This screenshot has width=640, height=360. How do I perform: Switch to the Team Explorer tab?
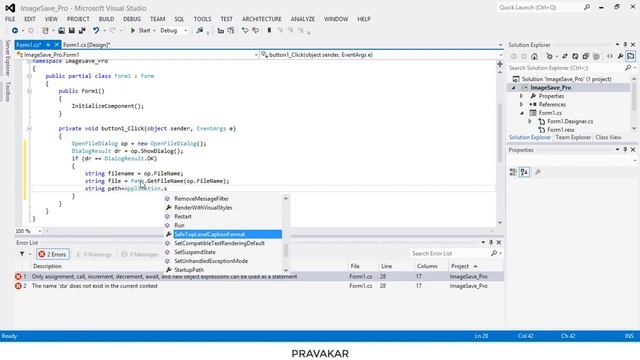coord(573,138)
